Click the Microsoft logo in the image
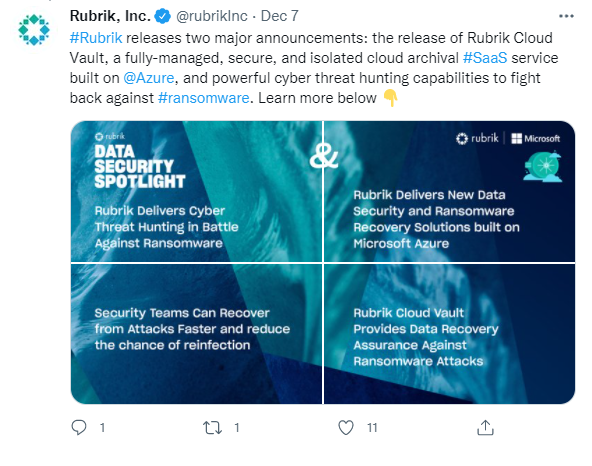Viewport: 592px width, 466px height. click(535, 139)
